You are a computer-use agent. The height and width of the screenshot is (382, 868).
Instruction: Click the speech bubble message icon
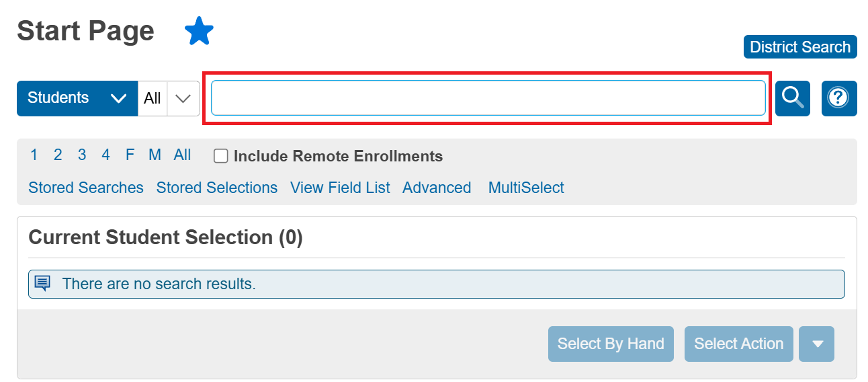tap(42, 283)
